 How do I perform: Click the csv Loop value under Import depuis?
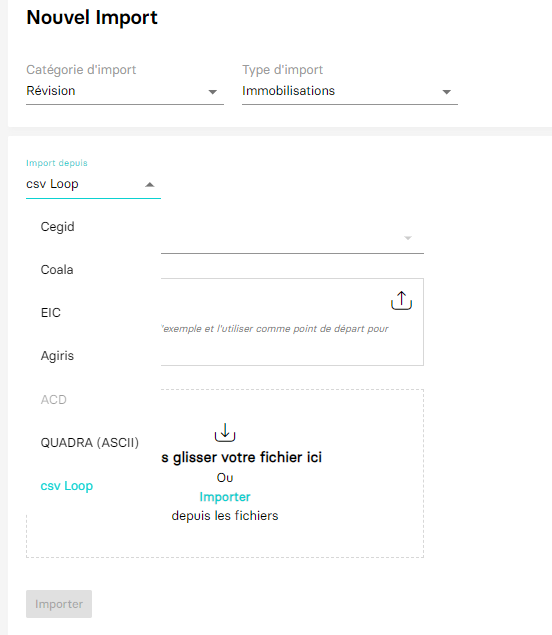point(52,184)
